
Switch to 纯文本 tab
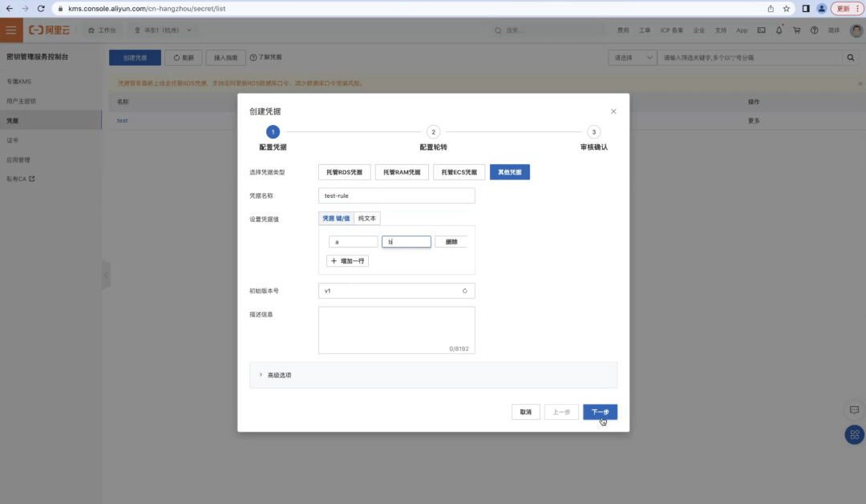point(366,218)
